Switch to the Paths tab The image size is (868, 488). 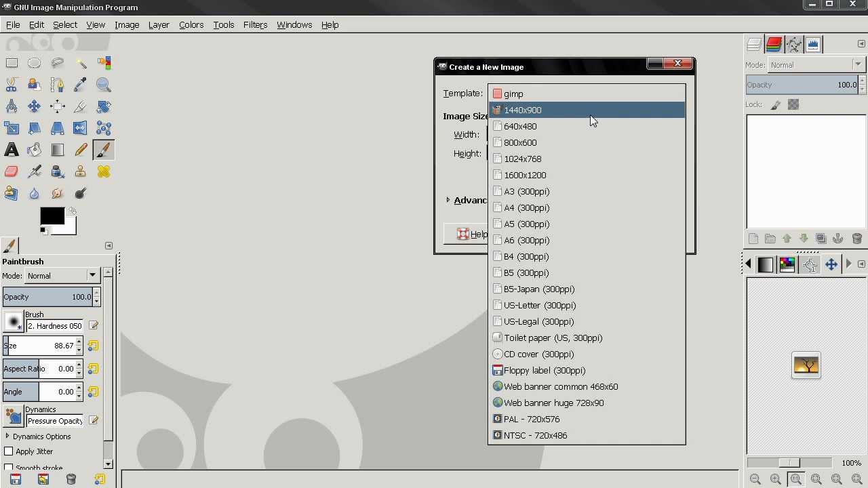point(793,44)
